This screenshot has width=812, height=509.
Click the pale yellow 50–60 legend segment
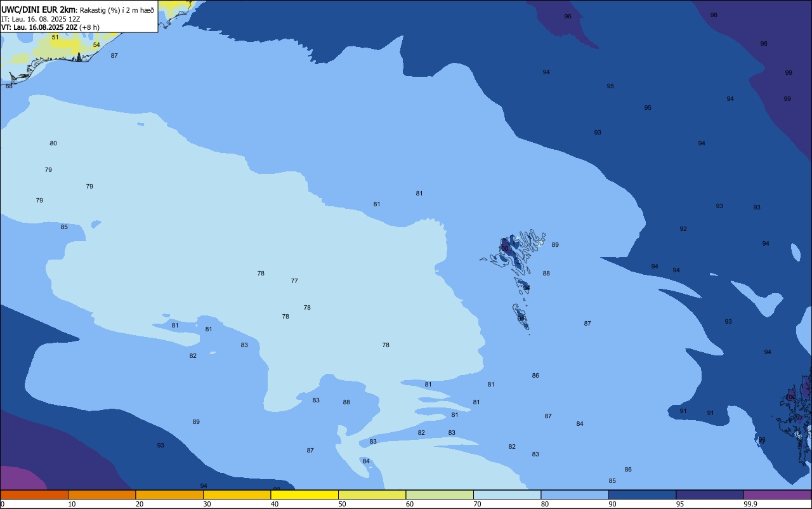(372, 494)
